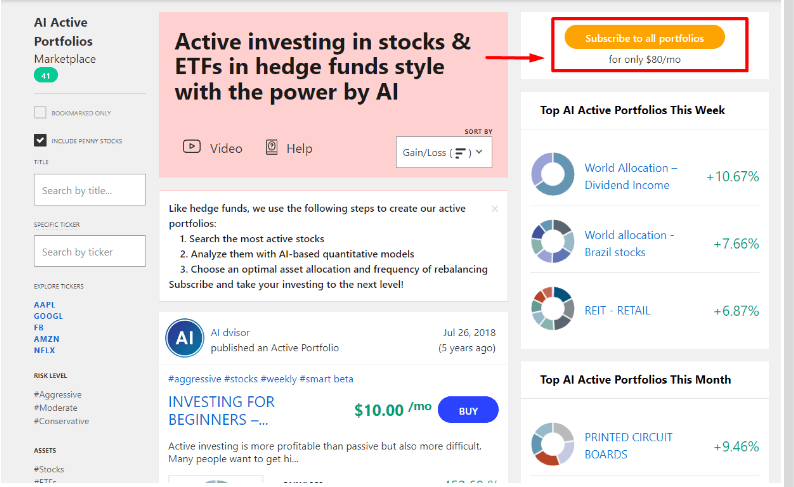Filter by #Aggressive risk level
The width and height of the screenshot is (794, 487).
(x=58, y=394)
